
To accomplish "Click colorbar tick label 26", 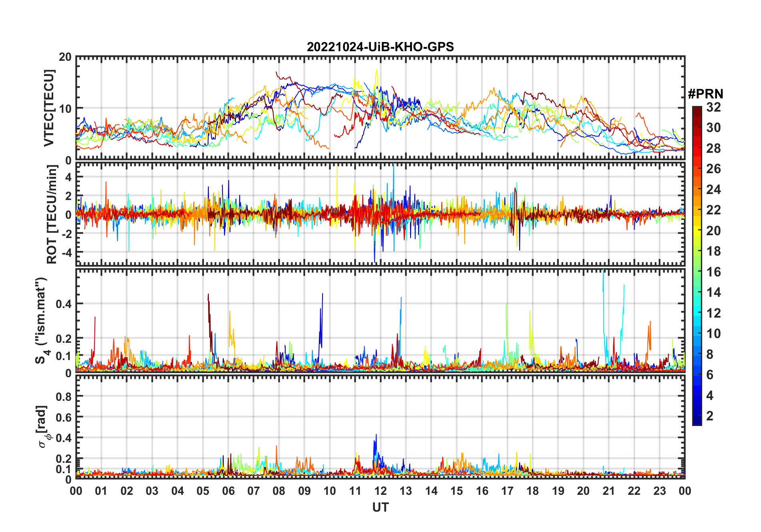I will 713,169.
